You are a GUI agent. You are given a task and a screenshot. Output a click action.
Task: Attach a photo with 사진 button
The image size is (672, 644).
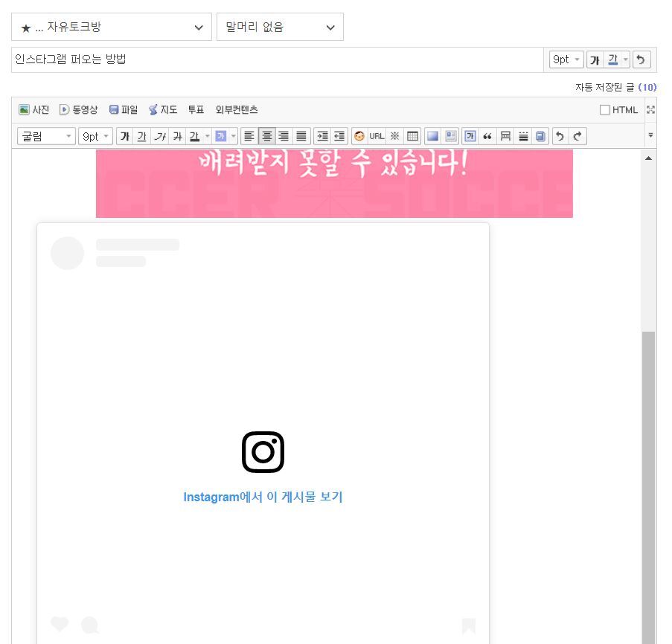coord(33,110)
